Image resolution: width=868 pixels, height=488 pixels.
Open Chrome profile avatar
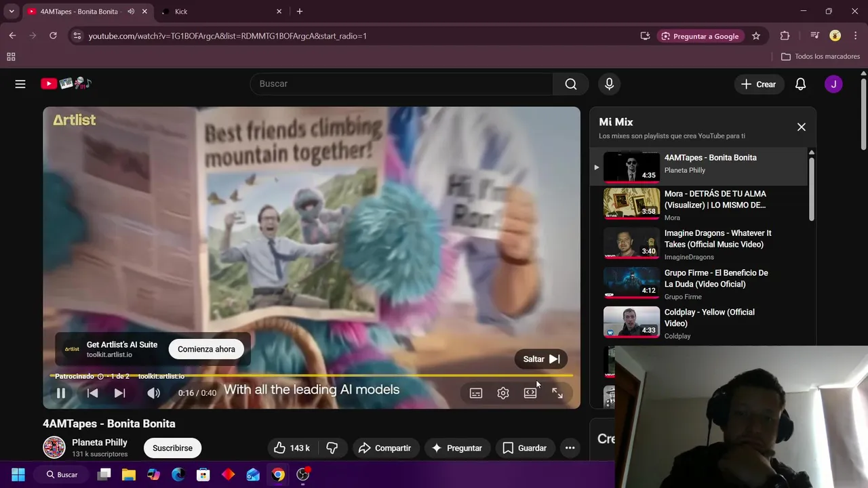click(835, 36)
